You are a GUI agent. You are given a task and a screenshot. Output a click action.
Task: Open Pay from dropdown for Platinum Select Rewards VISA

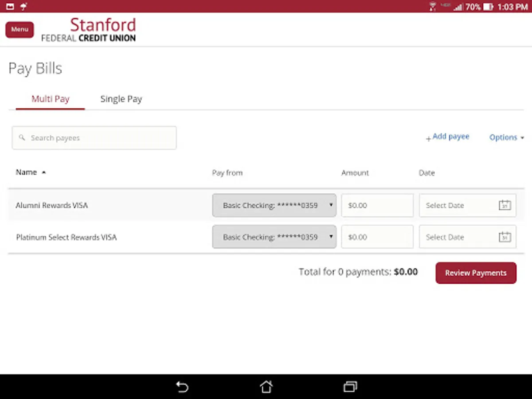pyautogui.click(x=274, y=237)
